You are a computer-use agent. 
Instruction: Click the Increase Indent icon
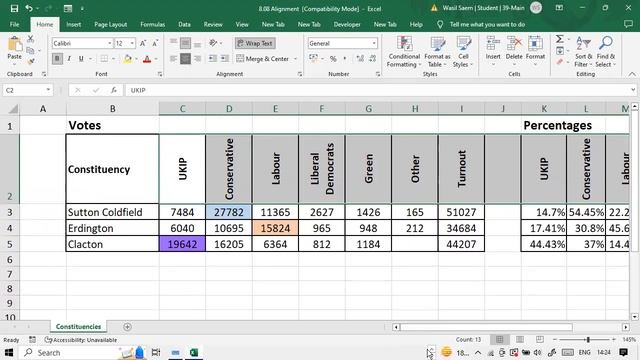pyautogui.click(x=224, y=59)
